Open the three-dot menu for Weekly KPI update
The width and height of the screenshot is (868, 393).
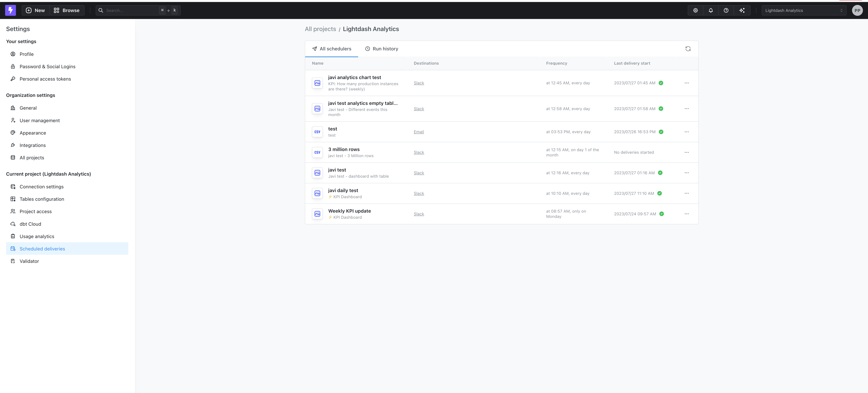point(687,213)
